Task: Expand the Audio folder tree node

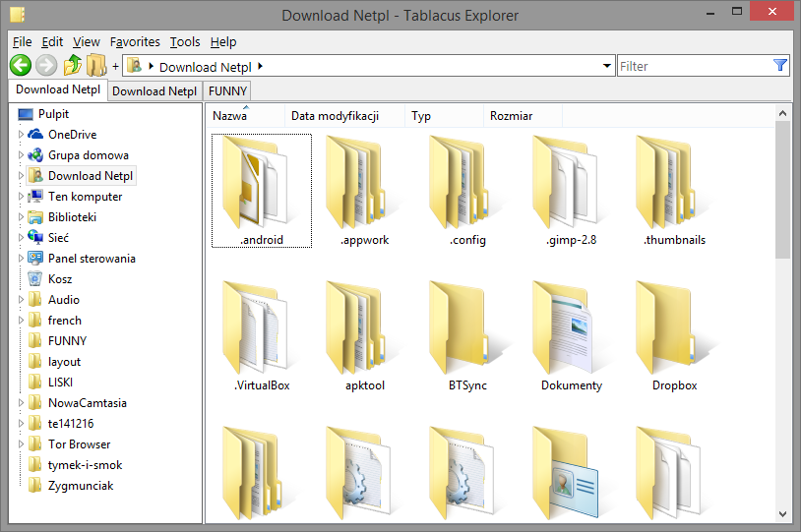Action: coord(21,300)
